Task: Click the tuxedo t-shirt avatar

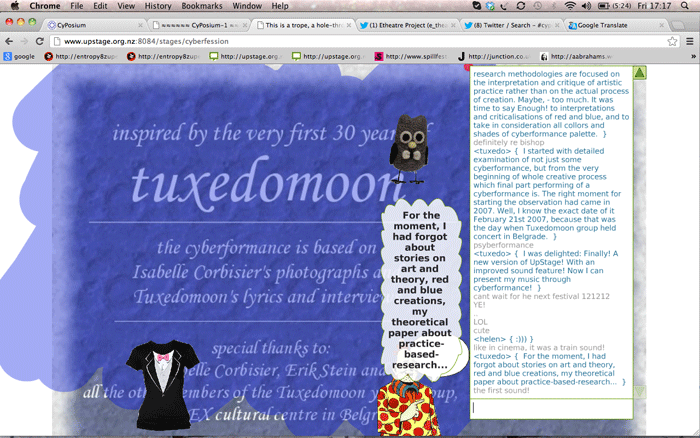Action: point(162,384)
